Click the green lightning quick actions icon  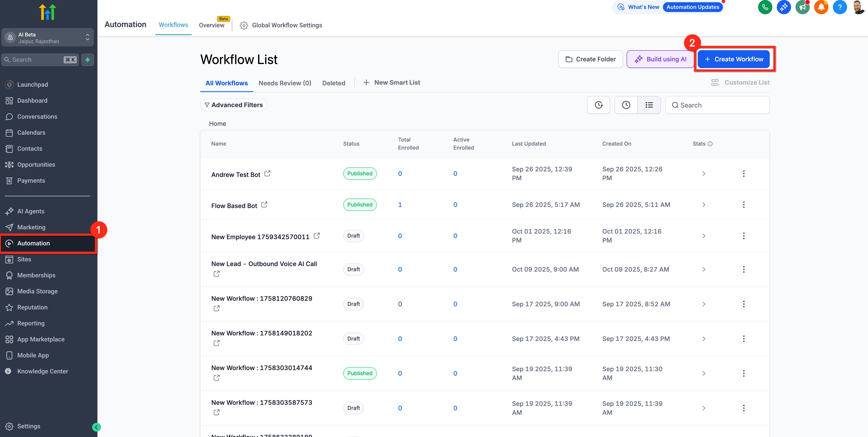(88, 60)
